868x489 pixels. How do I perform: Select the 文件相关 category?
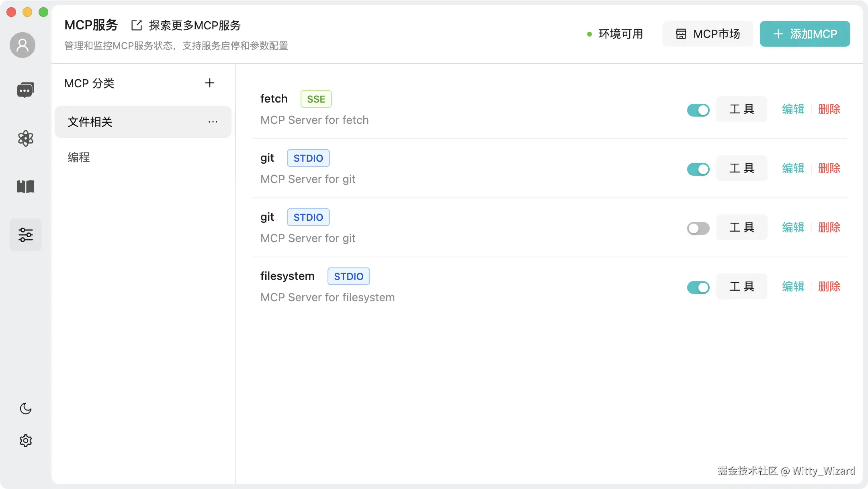(x=90, y=122)
